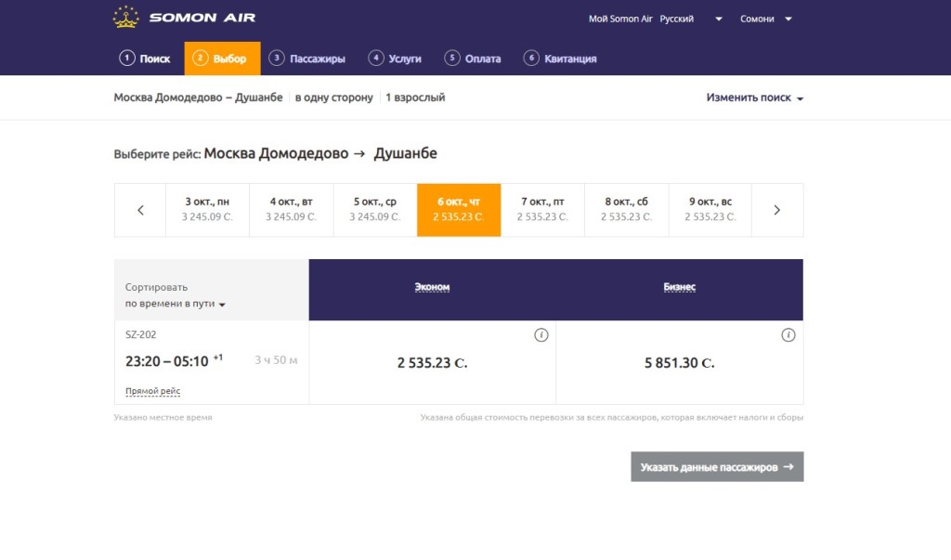
Task: Show later dates with right arrow
Action: [777, 210]
